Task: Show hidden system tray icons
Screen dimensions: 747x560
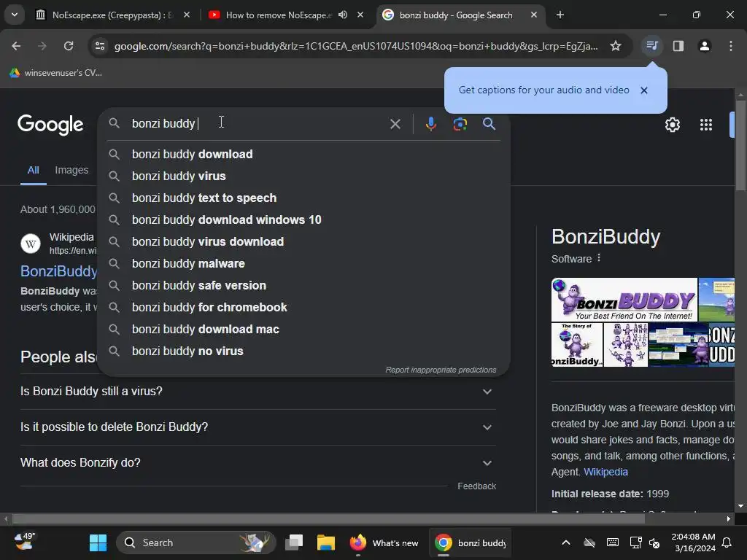Action: tap(566, 542)
